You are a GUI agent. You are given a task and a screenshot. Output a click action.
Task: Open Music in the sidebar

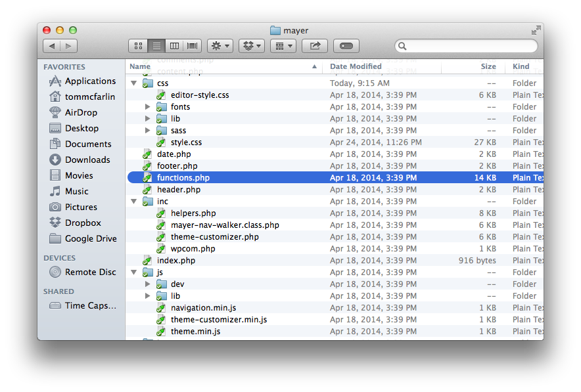69,191
